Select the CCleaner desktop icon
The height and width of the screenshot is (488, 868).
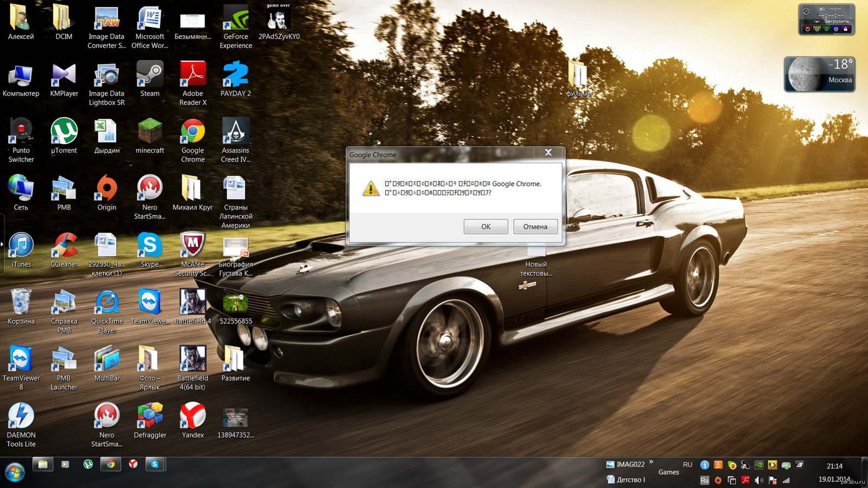(x=64, y=250)
